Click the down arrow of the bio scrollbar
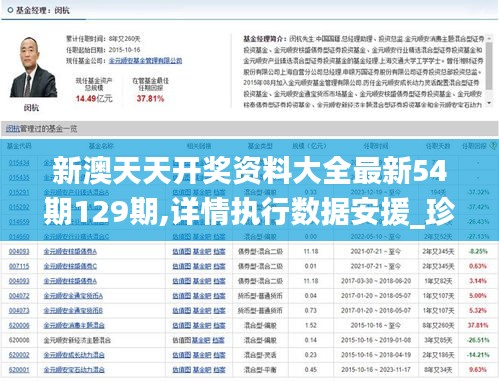This screenshot has width=499, height=381. pyautogui.click(x=489, y=103)
